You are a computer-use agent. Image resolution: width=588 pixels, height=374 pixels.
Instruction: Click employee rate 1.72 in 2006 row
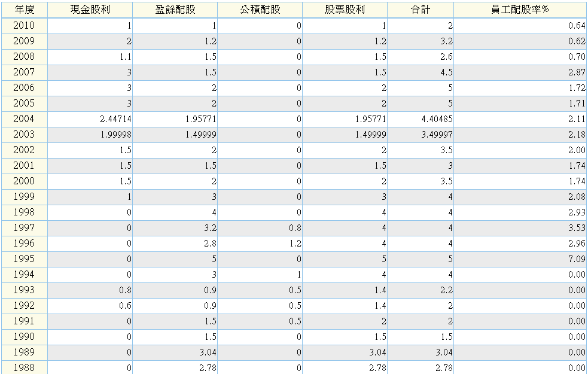[x=577, y=88]
